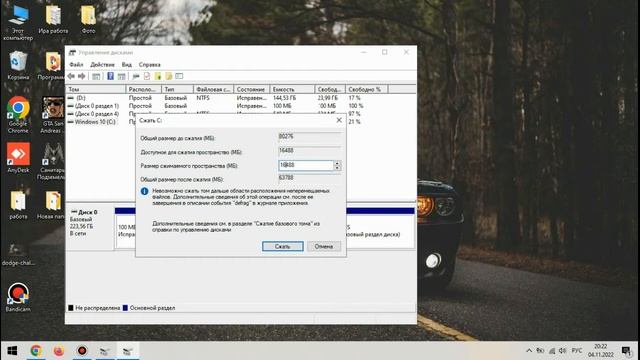
Task: Click the network icon in system tray
Action: click(552, 351)
